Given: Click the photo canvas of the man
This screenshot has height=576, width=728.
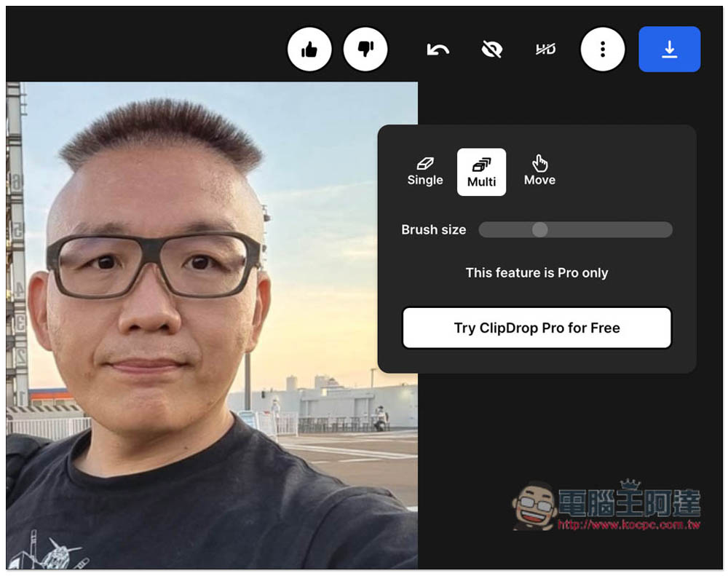Looking at the screenshot, I should coord(212,326).
